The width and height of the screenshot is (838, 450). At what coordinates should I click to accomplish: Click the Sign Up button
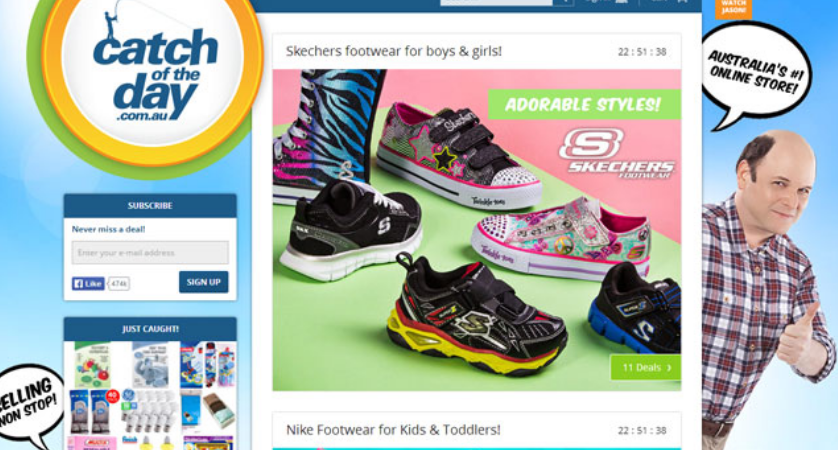[x=204, y=282]
